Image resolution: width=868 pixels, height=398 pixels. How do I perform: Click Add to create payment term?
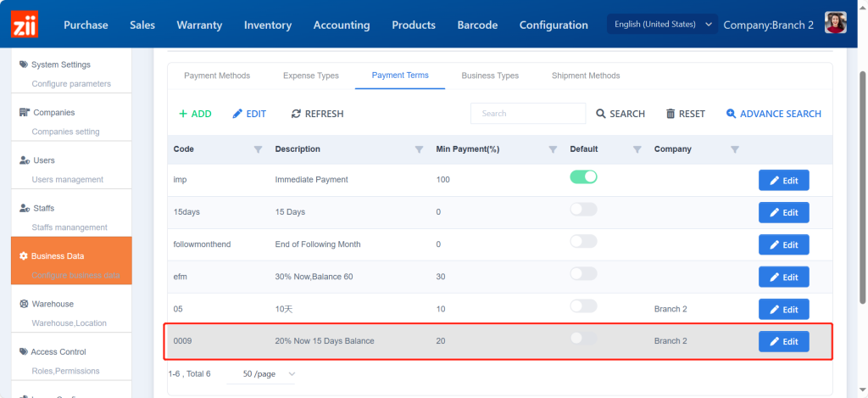click(x=195, y=114)
